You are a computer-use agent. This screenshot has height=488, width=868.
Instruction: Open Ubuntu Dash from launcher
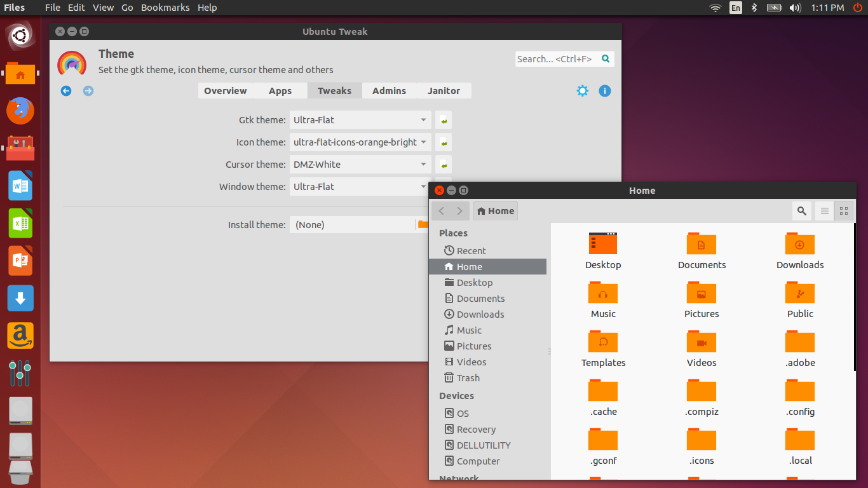[20, 36]
